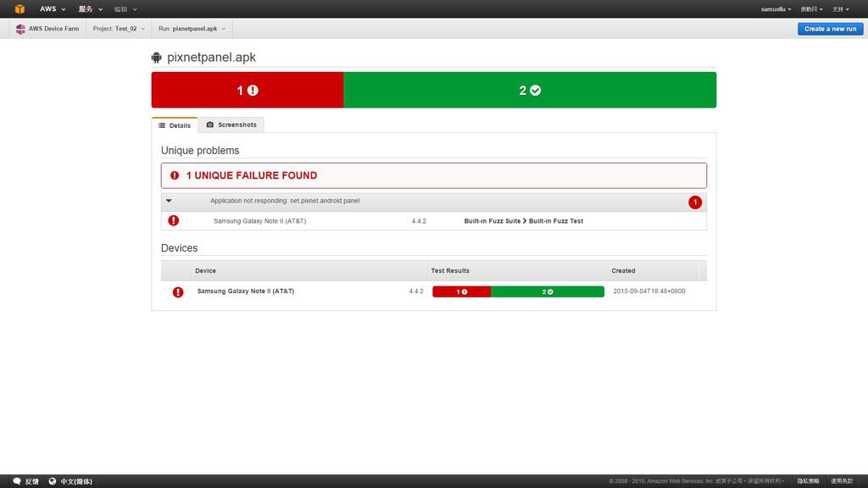Click the Create a new run button

[830, 29]
